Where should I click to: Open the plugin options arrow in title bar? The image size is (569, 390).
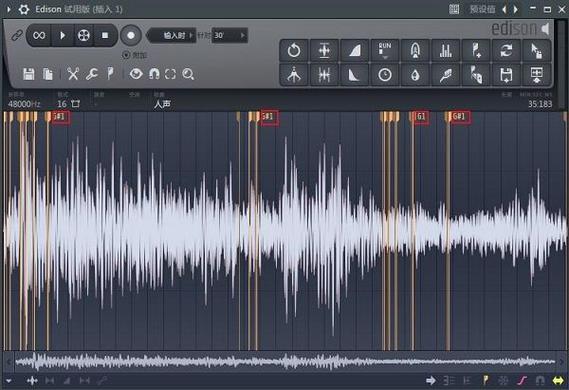tap(8, 9)
